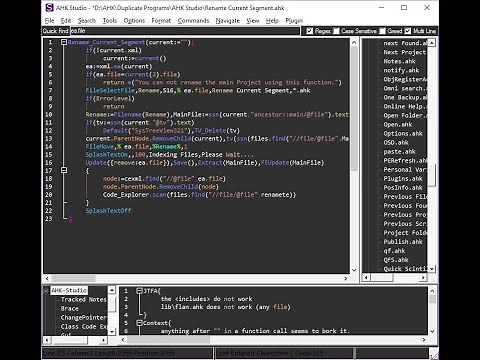Select Publish.ahk in file list
The image size is (480, 360).
(x=403, y=241)
